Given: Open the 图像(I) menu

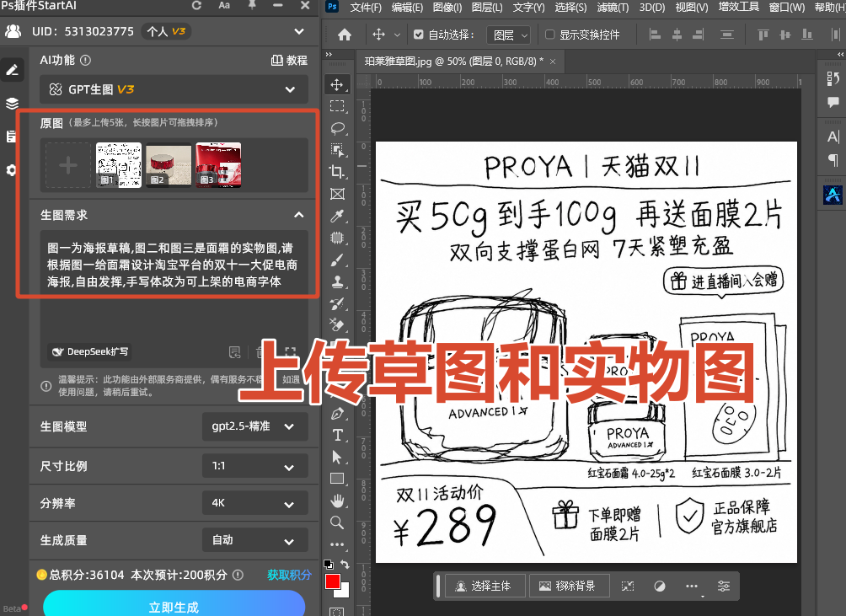Looking at the screenshot, I should coord(447,8).
